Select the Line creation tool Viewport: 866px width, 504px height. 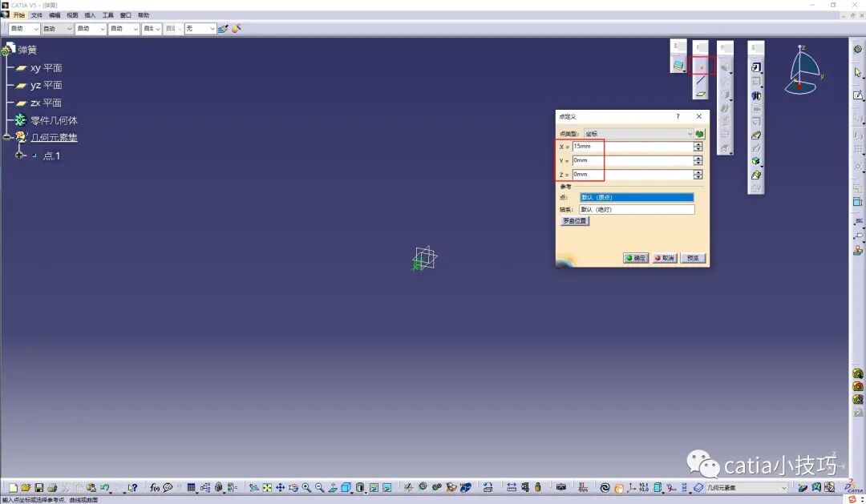(701, 81)
